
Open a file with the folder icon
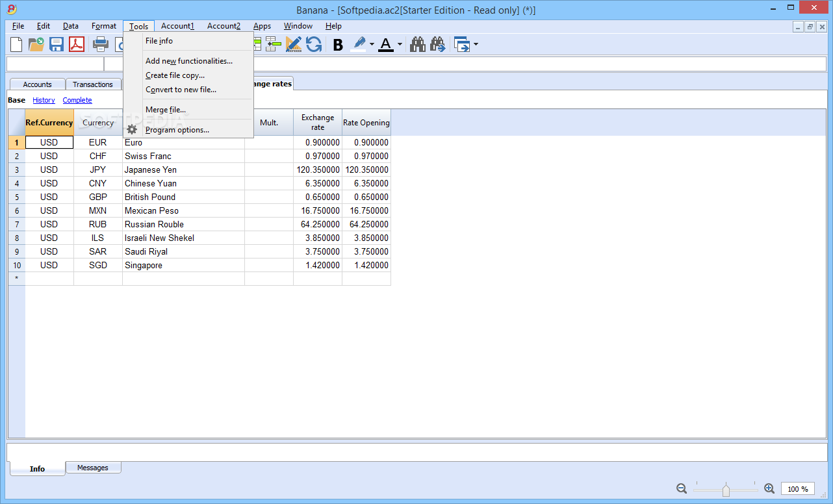pyautogui.click(x=36, y=44)
